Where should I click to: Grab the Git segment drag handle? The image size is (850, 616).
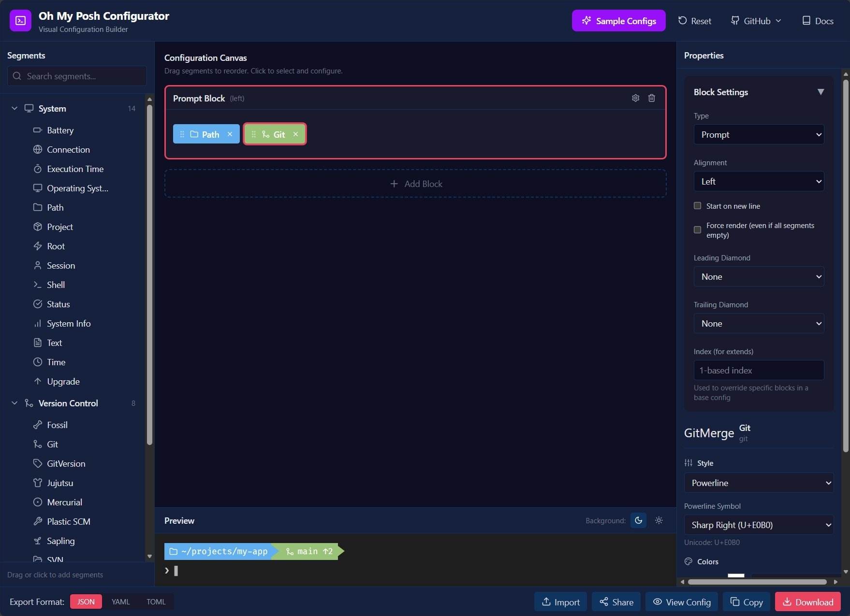pos(253,134)
